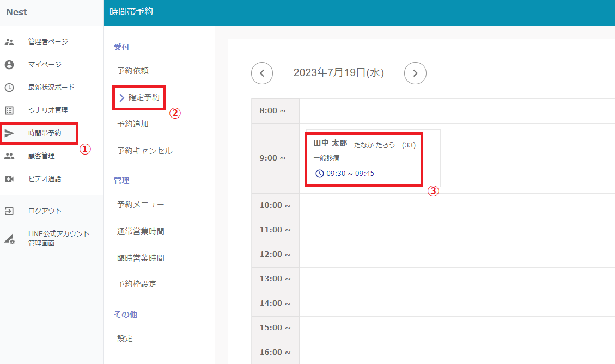Open the 田中 太郎 reservation card
The height and width of the screenshot is (364, 615).
coord(373,158)
